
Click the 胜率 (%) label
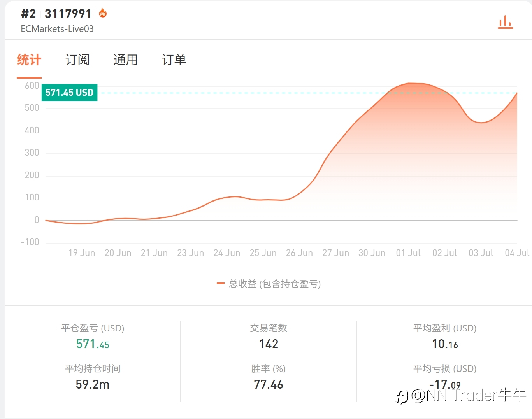(x=269, y=368)
